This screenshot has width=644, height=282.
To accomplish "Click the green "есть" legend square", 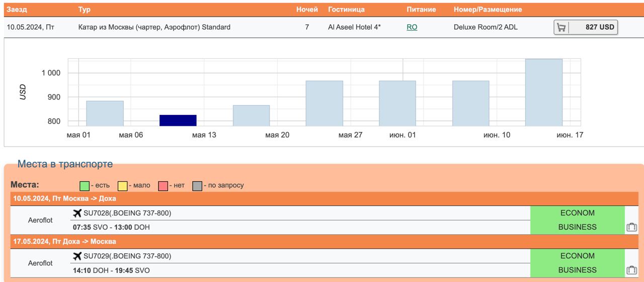I will click(x=85, y=186).
